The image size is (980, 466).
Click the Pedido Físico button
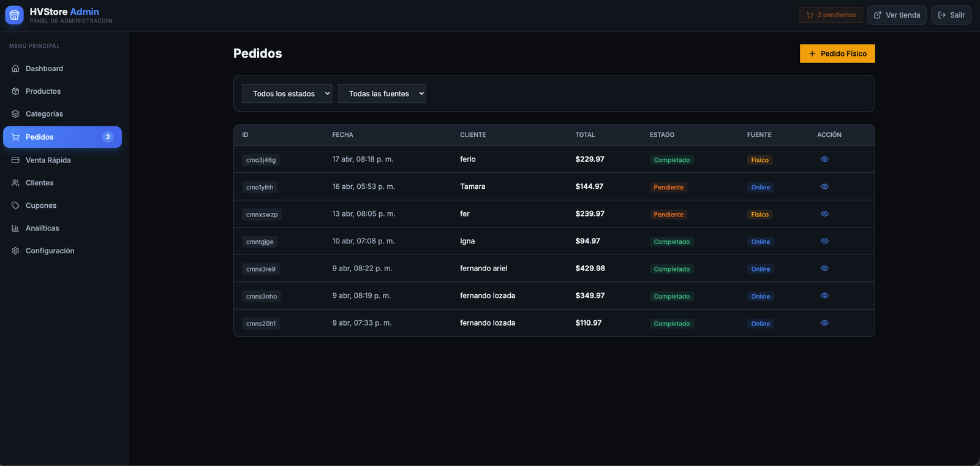point(837,53)
